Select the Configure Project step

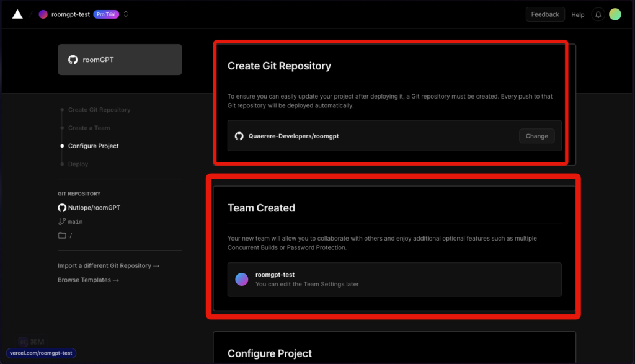coord(93,146)
